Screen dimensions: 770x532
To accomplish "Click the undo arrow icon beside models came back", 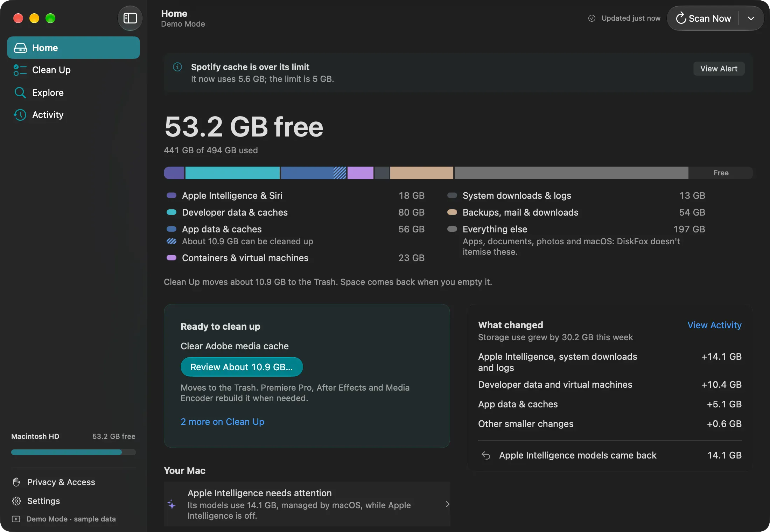I will point(486,455).
